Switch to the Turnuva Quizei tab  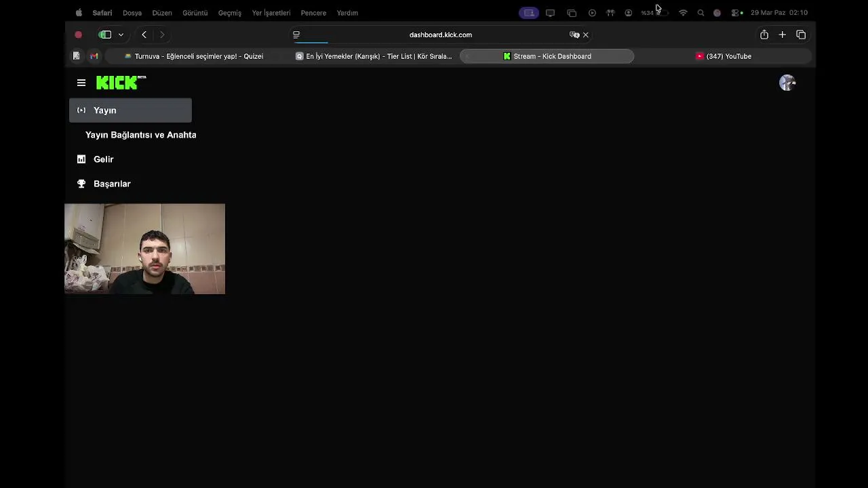(193, 56)
